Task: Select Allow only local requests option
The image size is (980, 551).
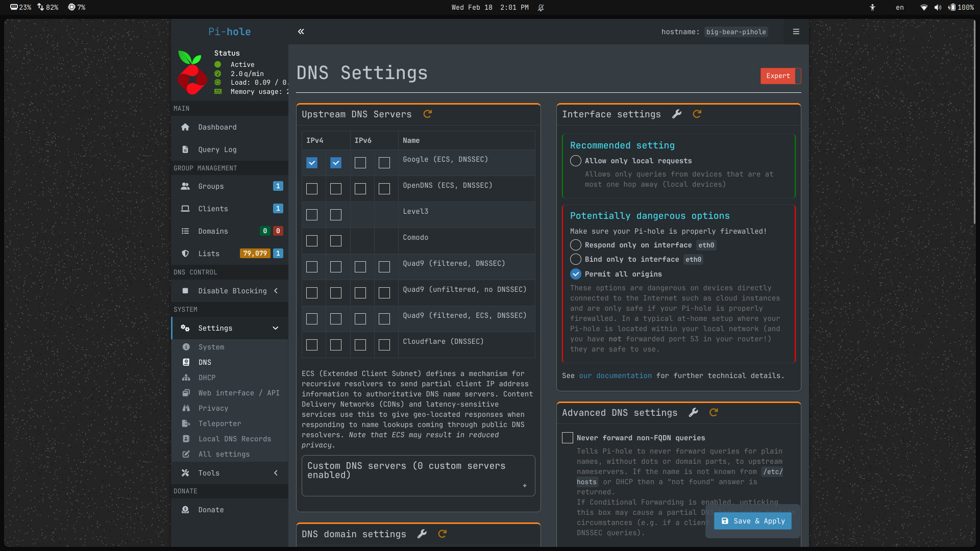Action: click(x=576, y=161)
